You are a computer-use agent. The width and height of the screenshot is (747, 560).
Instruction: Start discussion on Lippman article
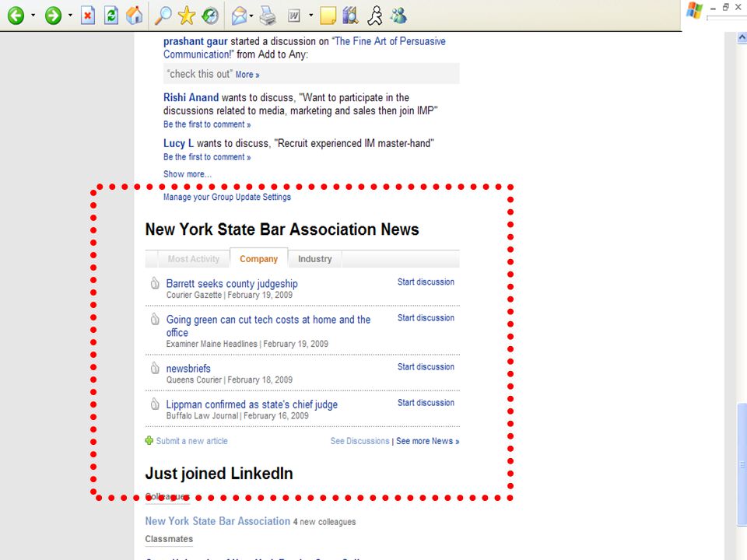tap(426, 402)
